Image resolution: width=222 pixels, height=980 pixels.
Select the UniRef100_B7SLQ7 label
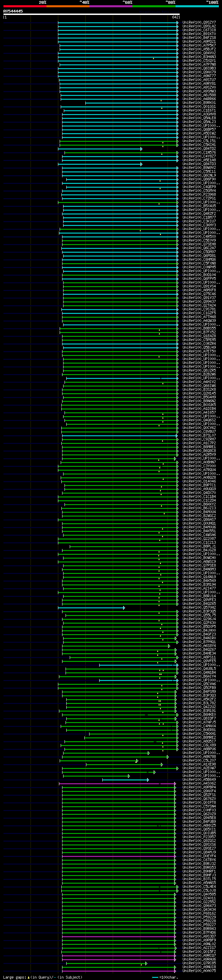pos(199,436)
